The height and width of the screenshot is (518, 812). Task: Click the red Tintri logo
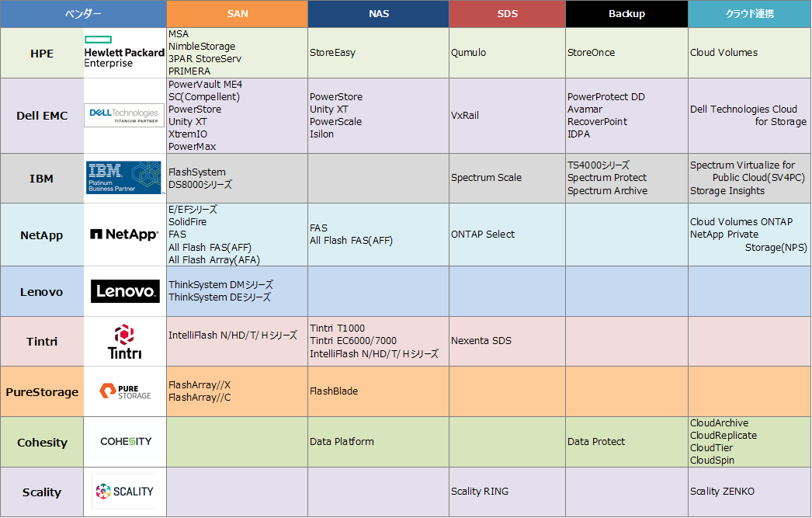(x=124, y=342)
